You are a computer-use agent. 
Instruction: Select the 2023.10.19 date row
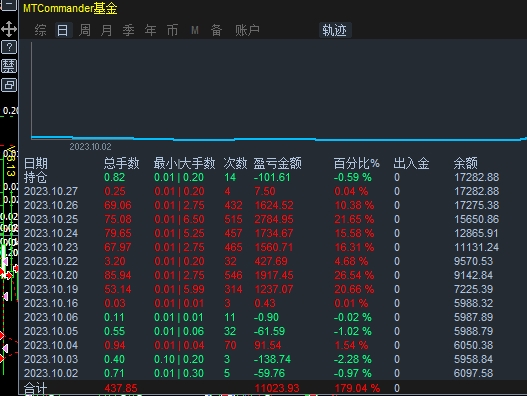pyautogui.click(x=51, y=289)
